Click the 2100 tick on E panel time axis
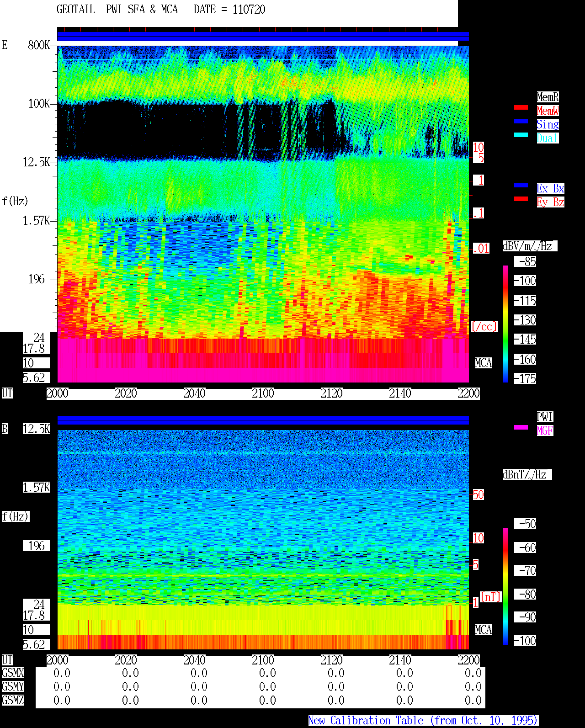The image size is (585, 728). point(263,393)
